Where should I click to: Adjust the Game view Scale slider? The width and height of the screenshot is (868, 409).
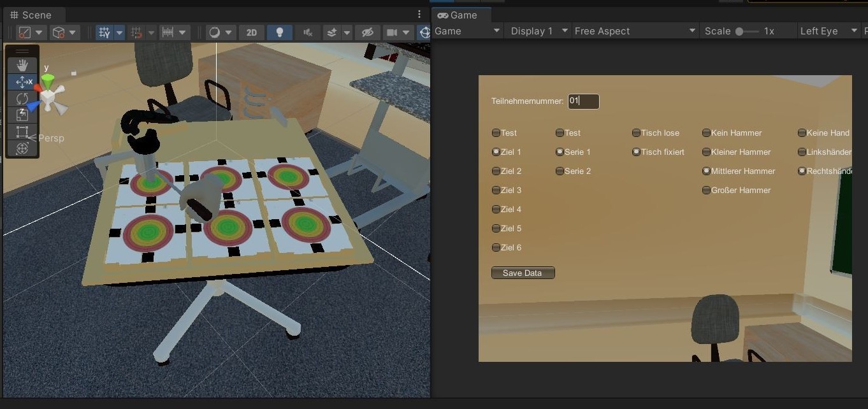[x=739, y=31]
